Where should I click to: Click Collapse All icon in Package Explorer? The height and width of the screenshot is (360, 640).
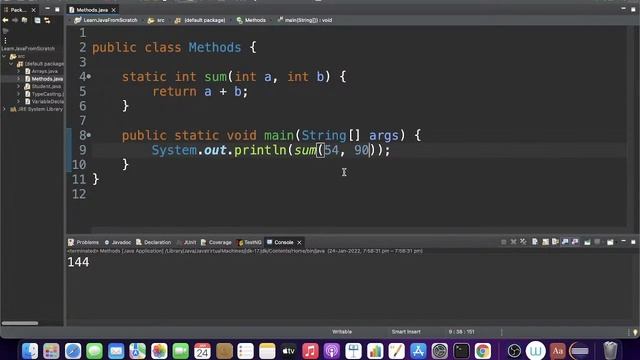point(37,20)
